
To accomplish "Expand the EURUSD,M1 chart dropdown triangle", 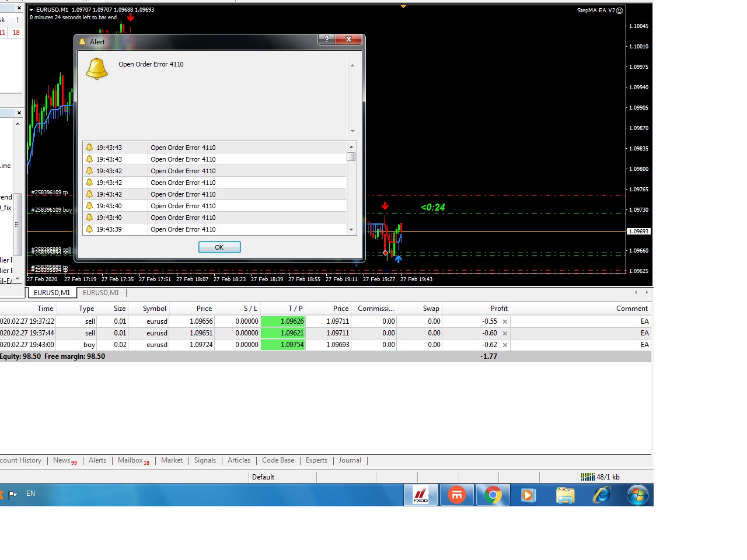I will pos(32,10).
